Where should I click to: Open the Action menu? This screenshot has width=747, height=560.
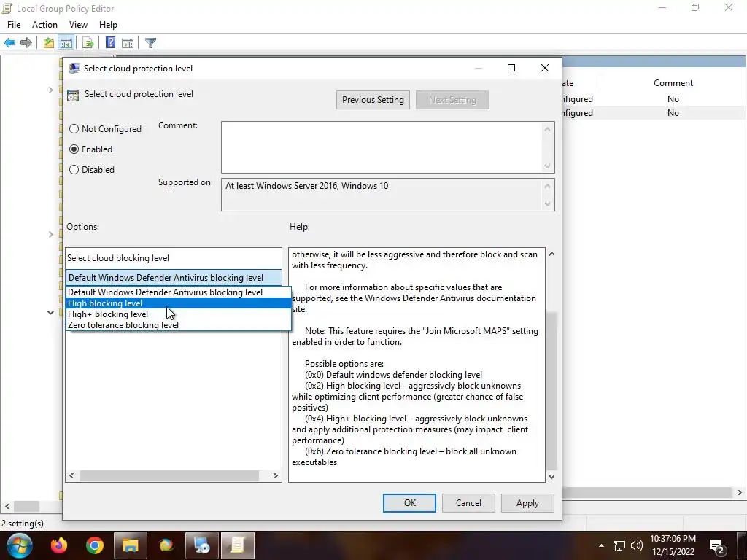pyautogui.click(x=44, y=25)
